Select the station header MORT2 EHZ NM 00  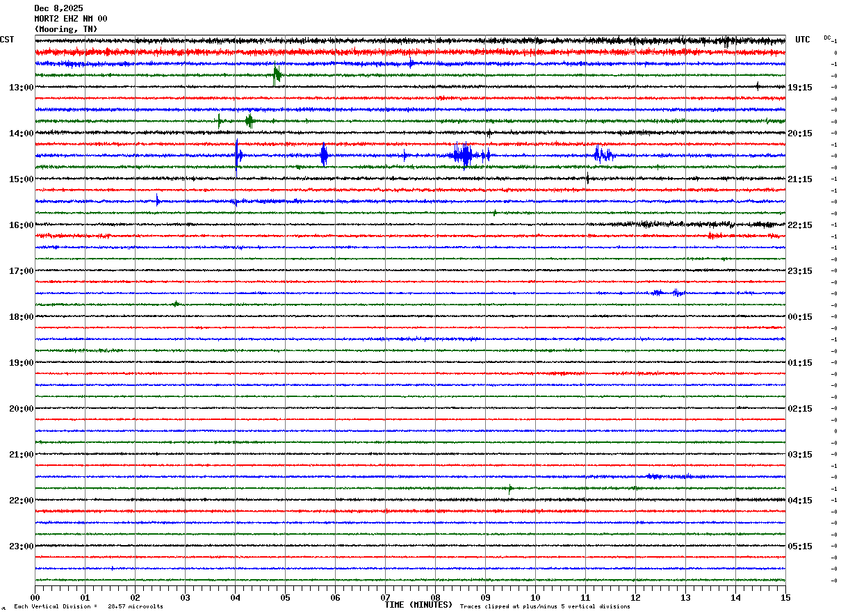[71, 19]
